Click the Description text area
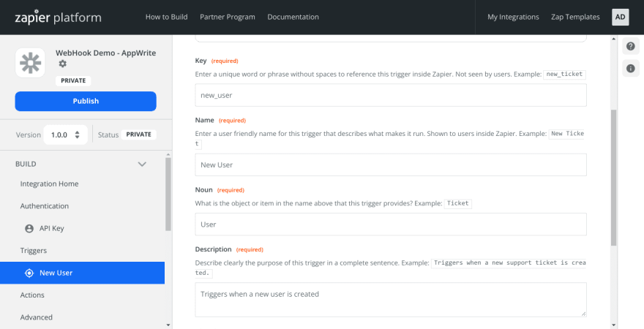This screenshot has width=644, height=329. (391, 300)
